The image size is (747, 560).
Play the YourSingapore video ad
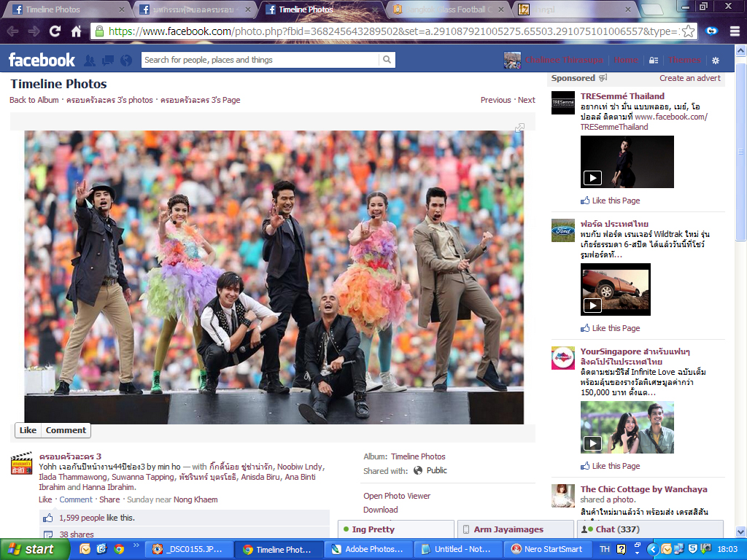pos(592,443)
